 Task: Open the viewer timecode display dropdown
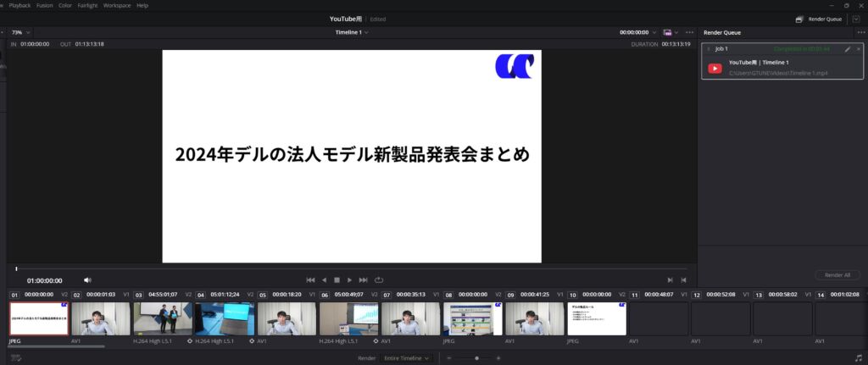coord(655,33)
